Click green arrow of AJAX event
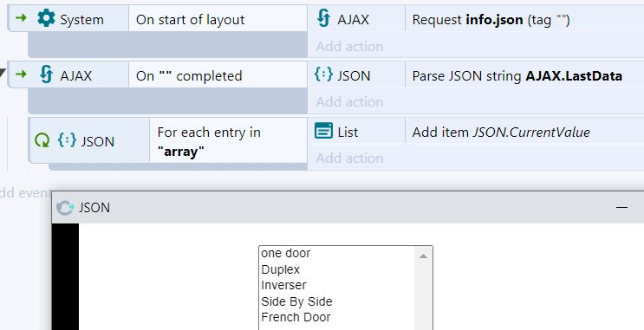Image resolution: width=644 pixels, height=330 pixels. click(21, 74)
